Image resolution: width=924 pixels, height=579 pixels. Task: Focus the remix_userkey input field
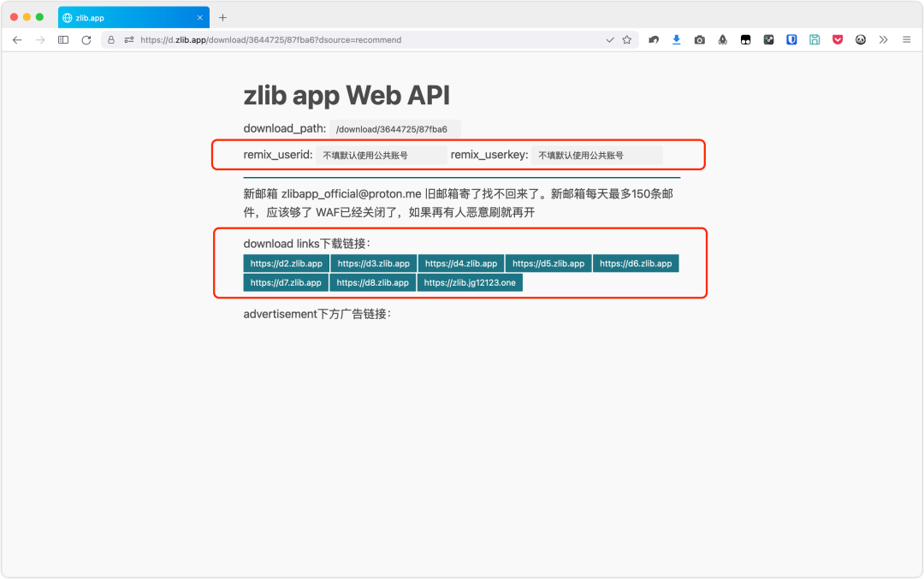tap(596, 156)
